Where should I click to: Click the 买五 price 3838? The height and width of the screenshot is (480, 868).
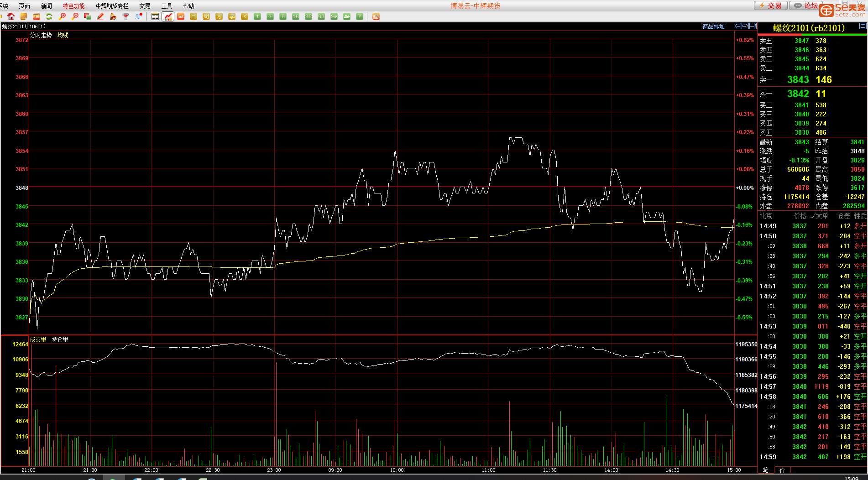pos(802,132)
